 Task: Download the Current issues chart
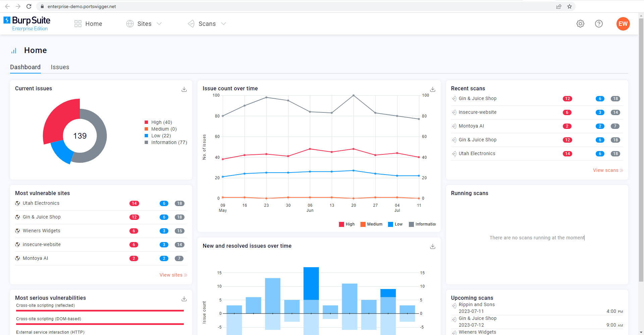point(184,89)
